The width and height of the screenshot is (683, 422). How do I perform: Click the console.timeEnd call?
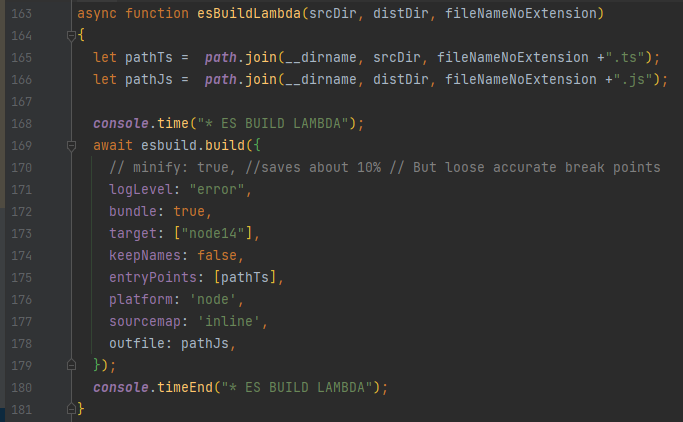[x=153, y=387]
